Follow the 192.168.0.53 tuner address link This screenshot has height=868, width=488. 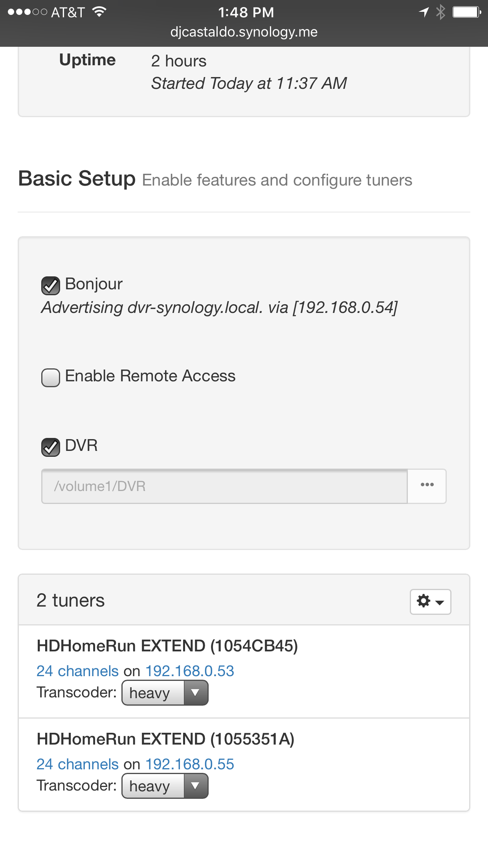pos(190,671)
